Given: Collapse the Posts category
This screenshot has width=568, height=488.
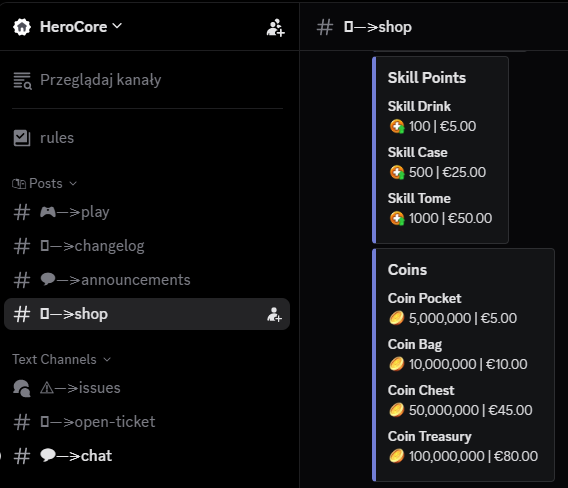Looking at the screenshot, I should pyautogui.click(x=45, y=184).
